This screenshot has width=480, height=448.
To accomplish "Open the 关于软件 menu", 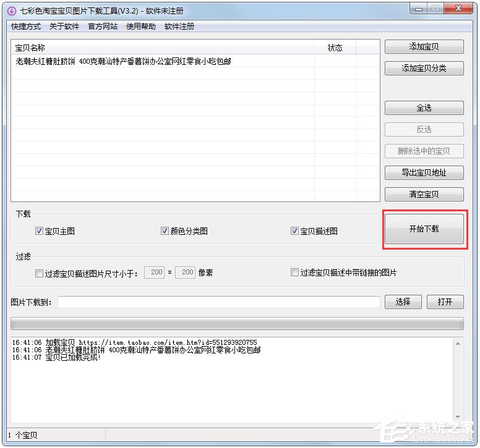I will point(64,27).
